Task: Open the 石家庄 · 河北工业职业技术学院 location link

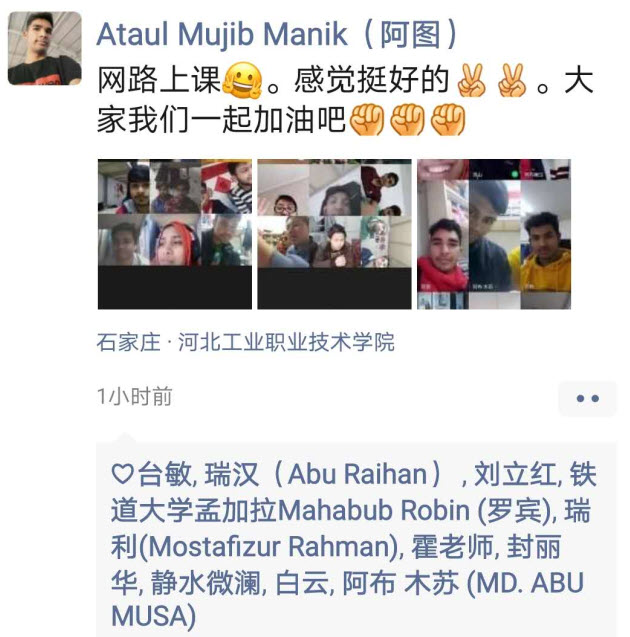Action: (245, 342)
